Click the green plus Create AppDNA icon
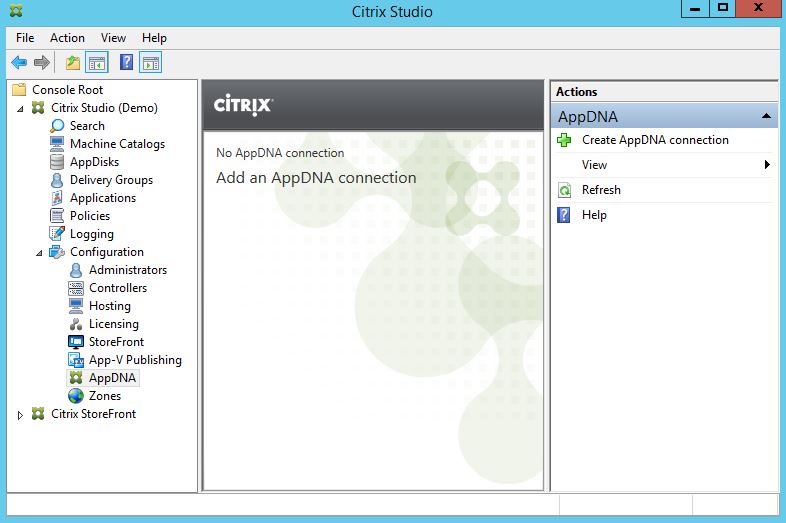This screenshot has width=786, height=523. (565, 140)
